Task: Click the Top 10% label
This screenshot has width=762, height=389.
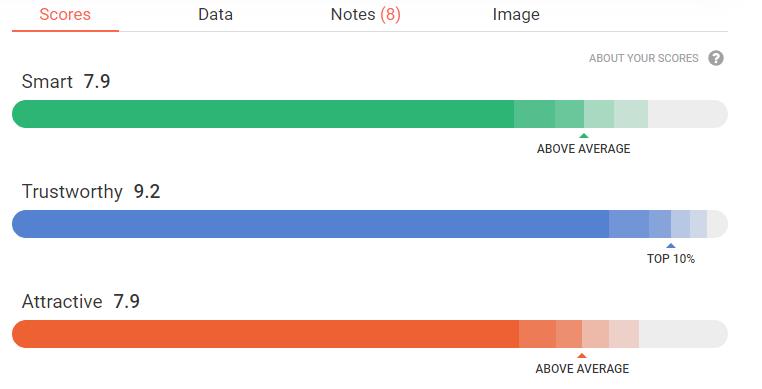Action: [671, 259]
